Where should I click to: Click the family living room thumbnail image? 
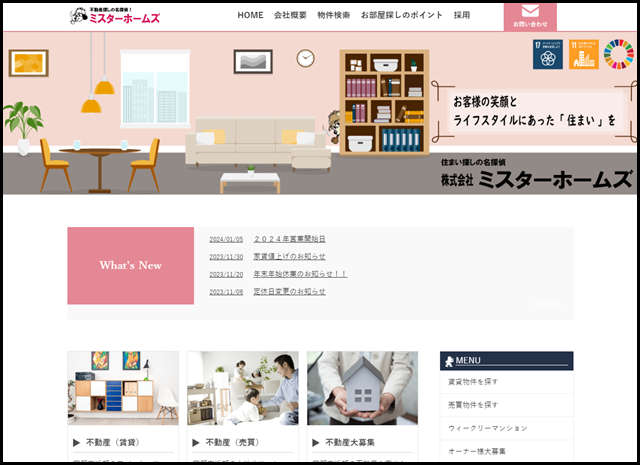243,388
